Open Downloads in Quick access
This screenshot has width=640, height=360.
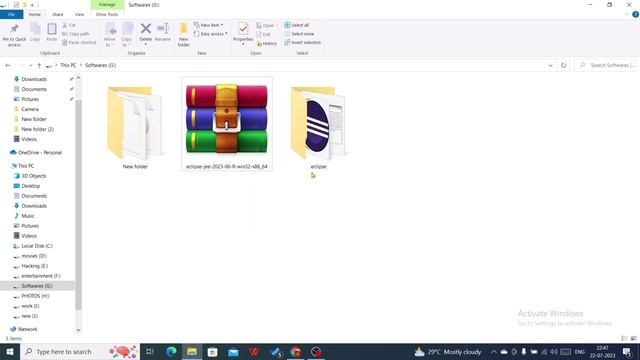point(34,79)
